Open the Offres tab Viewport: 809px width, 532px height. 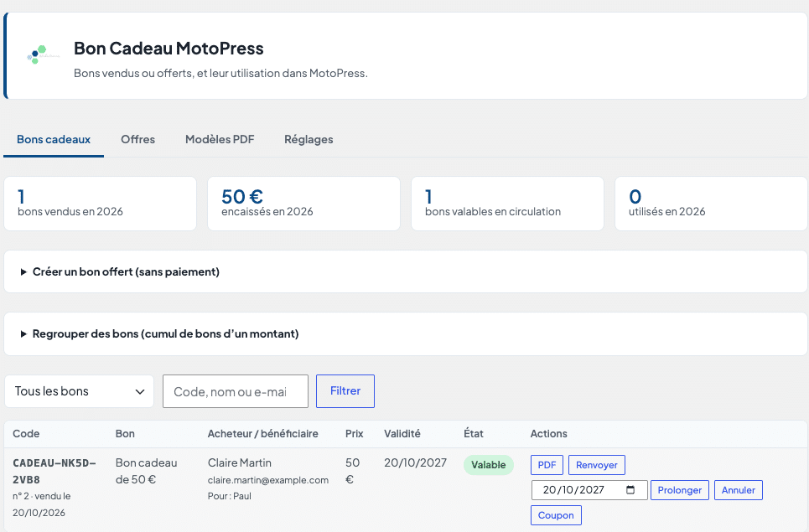pos(137,139)
